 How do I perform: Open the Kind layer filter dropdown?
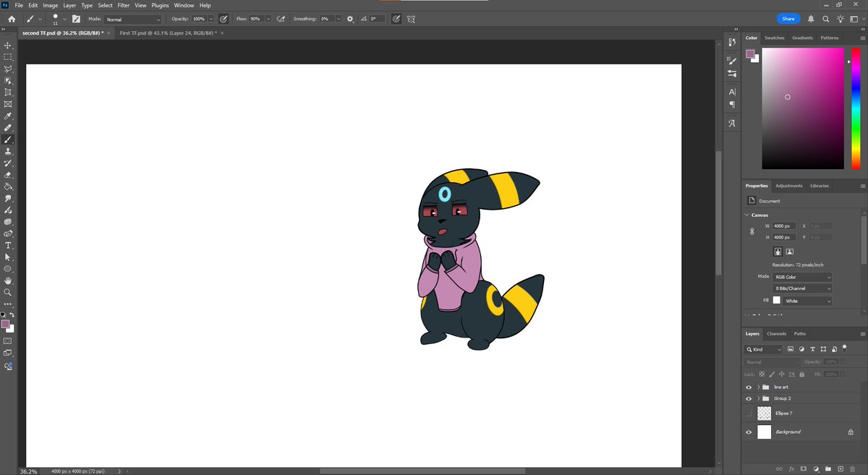point(764,349)
